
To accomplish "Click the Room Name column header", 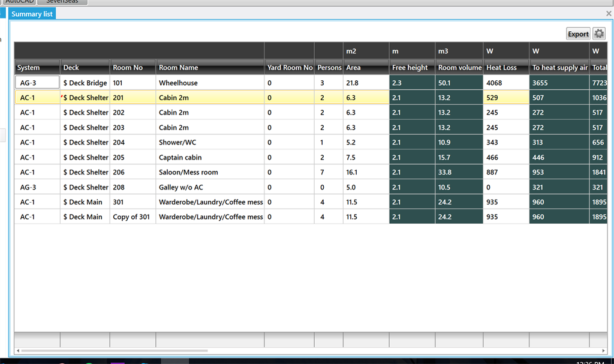I will pyautogui.click(x=210, y=67).
